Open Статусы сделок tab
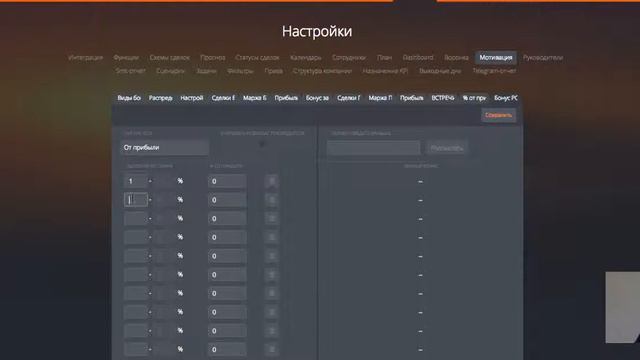This screenshot has height=360, width=640. tap(258, 58)
